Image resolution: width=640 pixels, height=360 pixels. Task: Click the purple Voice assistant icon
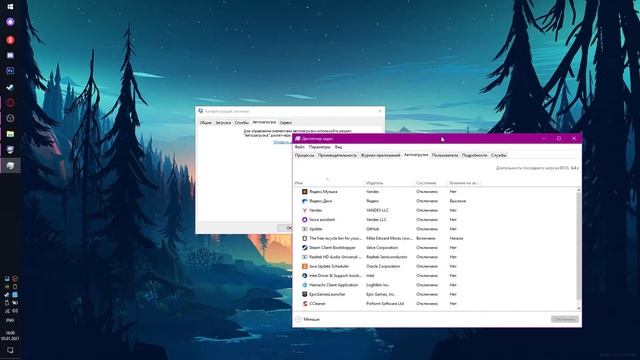(304, 220)
